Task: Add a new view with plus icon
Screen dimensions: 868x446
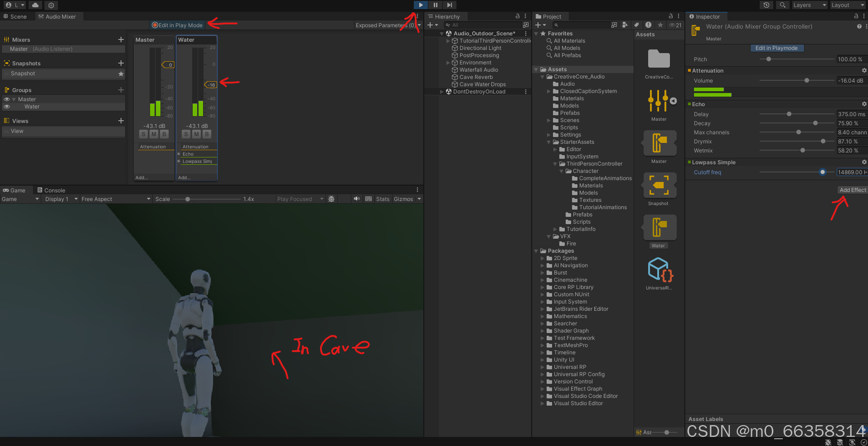Action: (121, 121)
